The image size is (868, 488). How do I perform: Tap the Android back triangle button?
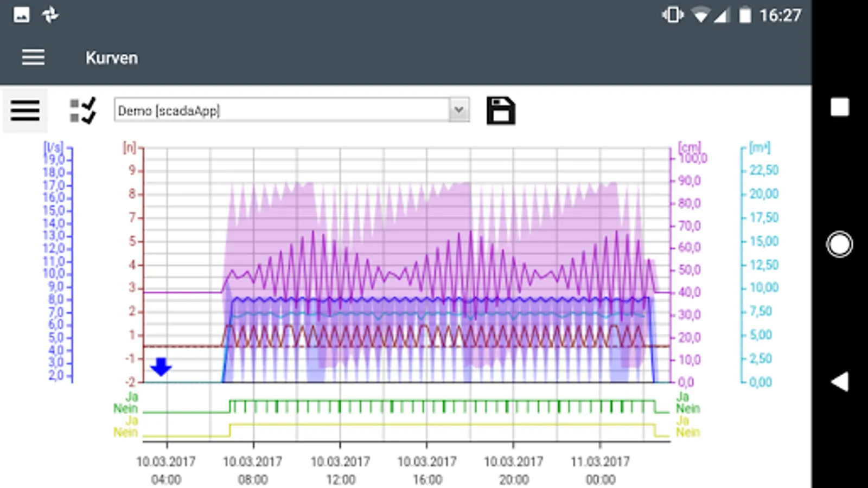[839, 382]
